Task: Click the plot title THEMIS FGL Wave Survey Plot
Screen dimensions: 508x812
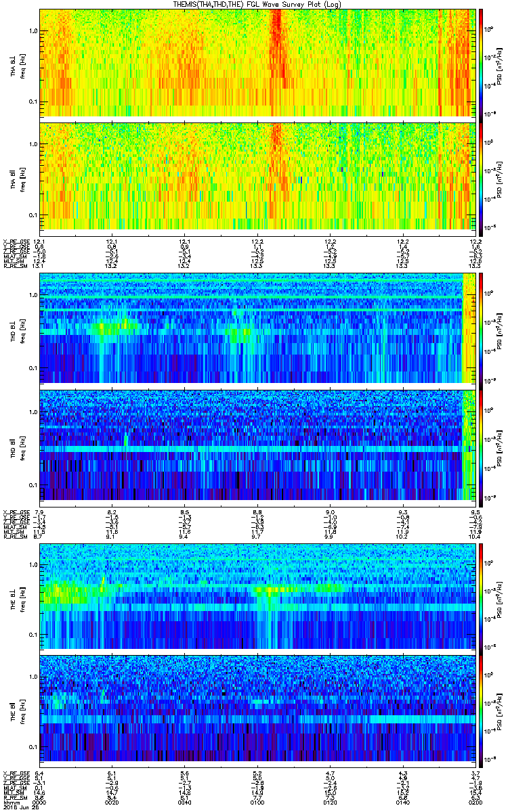Action: coord(257,4)
